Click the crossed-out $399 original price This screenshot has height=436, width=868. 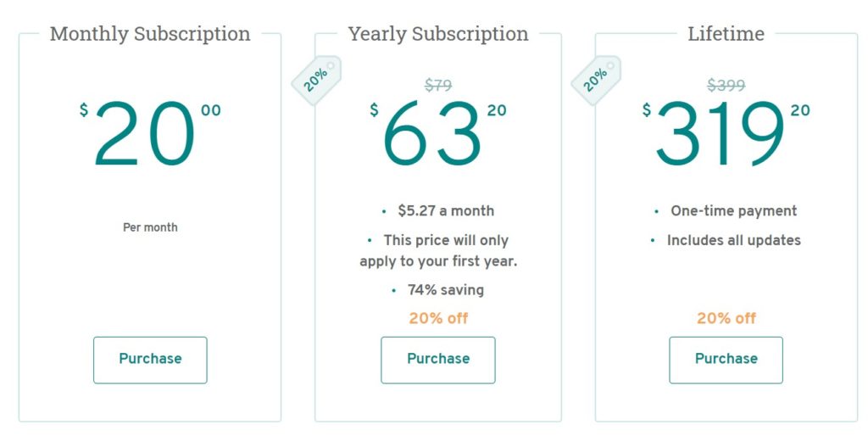coord(726,86)
